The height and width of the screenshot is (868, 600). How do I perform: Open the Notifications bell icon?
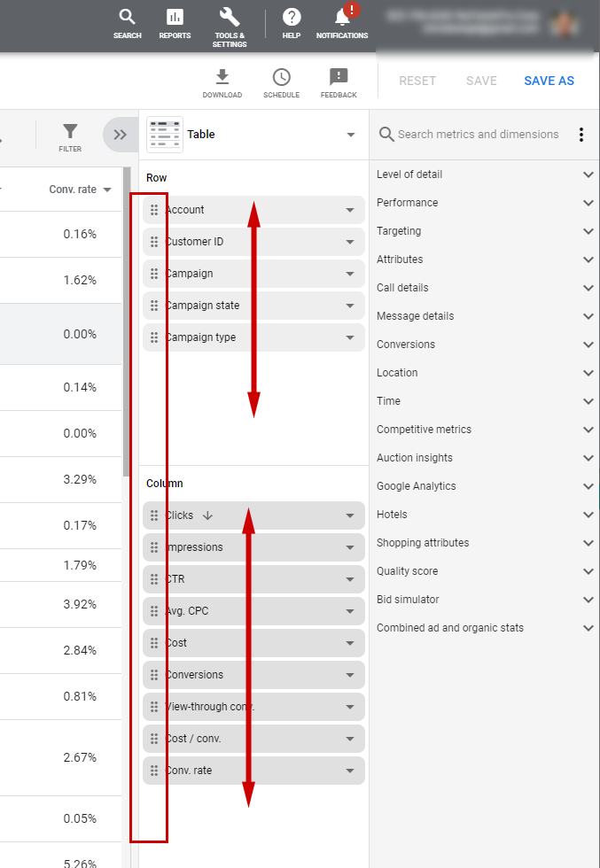(x=342, y=17)
